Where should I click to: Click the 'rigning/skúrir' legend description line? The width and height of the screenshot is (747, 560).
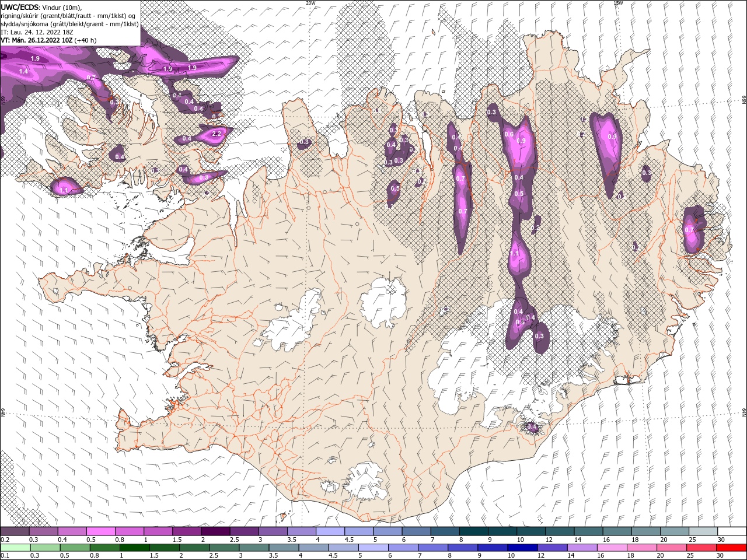pos(68,15)
